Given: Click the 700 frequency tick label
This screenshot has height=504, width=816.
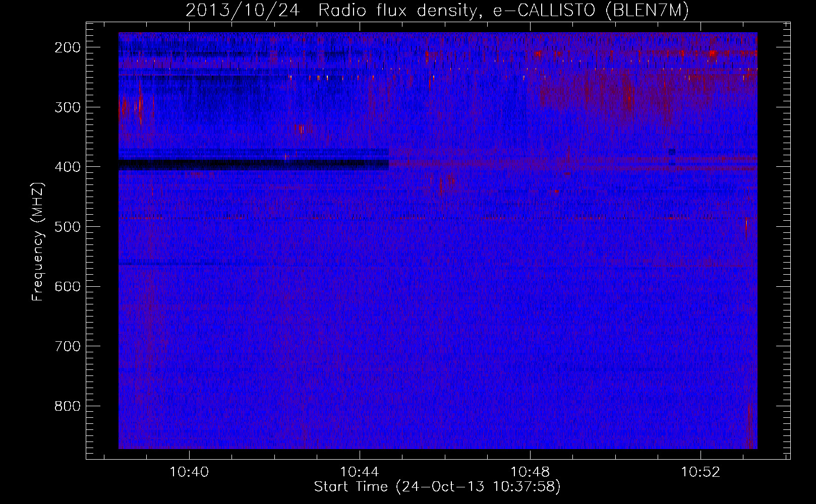Looking at the screenshot, I should click(x=68, y=346).
